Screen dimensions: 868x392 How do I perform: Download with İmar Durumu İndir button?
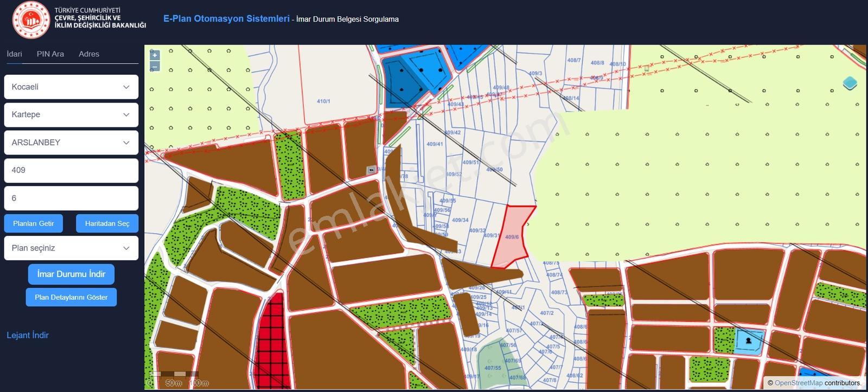[x=71, y=274]
